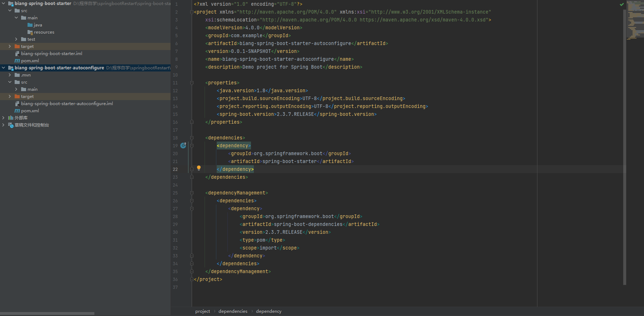
Task: Fold the project root tag at line 2
Action: coord(192,12)
